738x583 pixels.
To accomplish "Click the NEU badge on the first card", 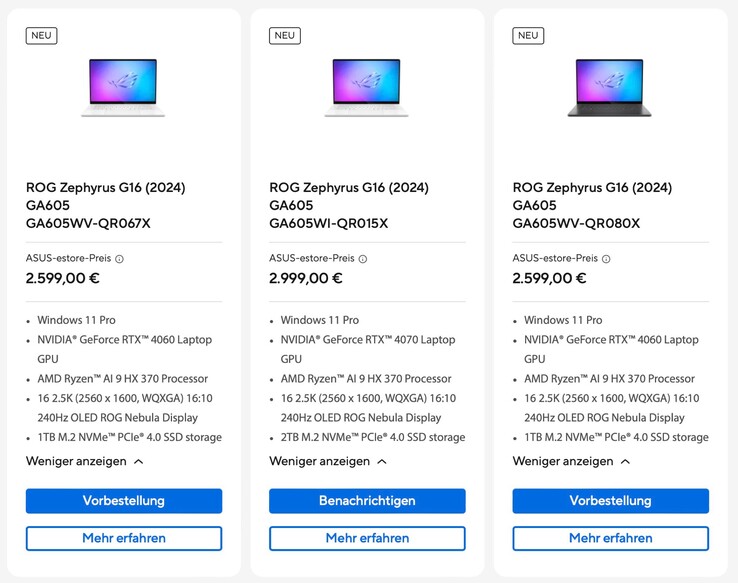I will point(41,35).
